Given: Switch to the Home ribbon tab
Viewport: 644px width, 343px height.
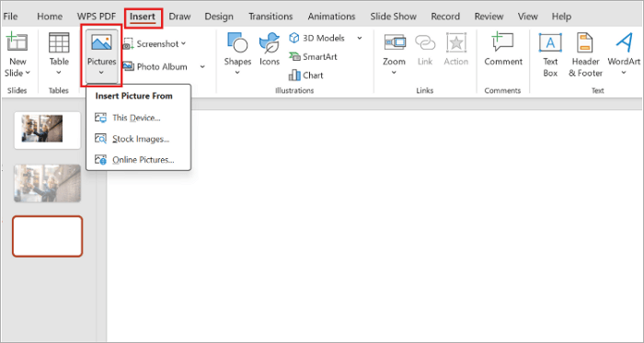Looking at the screenshot, I should (50, 17).
